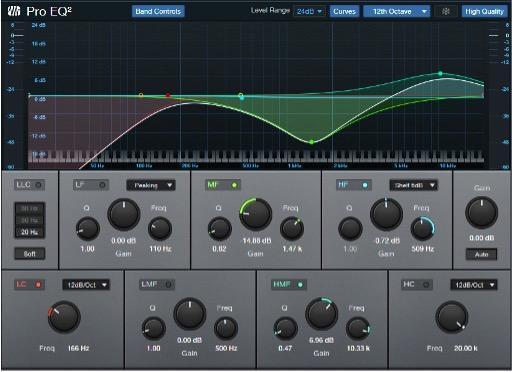The width and height of the screenshot is (512, 372).
Task: Click the Curves button
Action: pos(344,12)
